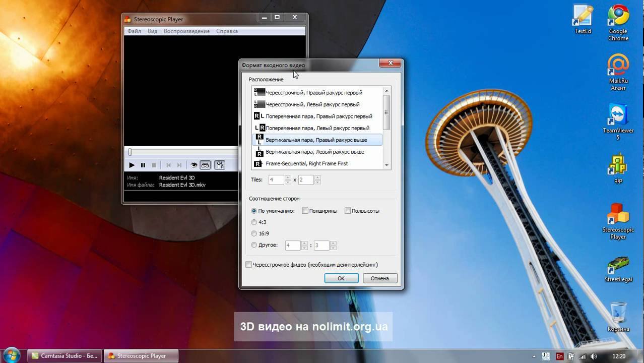Click the layout list scroll-down arrow
Viewport: 644px width, 363px height.
point(387,165)
